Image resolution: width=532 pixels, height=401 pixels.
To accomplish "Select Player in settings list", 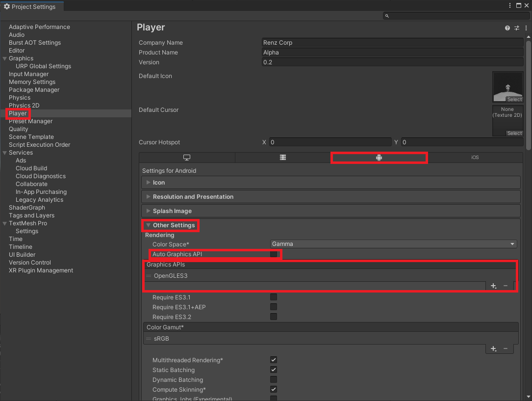I will (18, 113).
